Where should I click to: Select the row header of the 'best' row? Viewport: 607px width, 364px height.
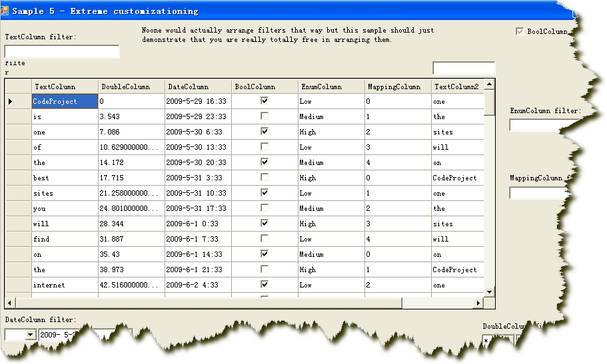coord(19,178)
